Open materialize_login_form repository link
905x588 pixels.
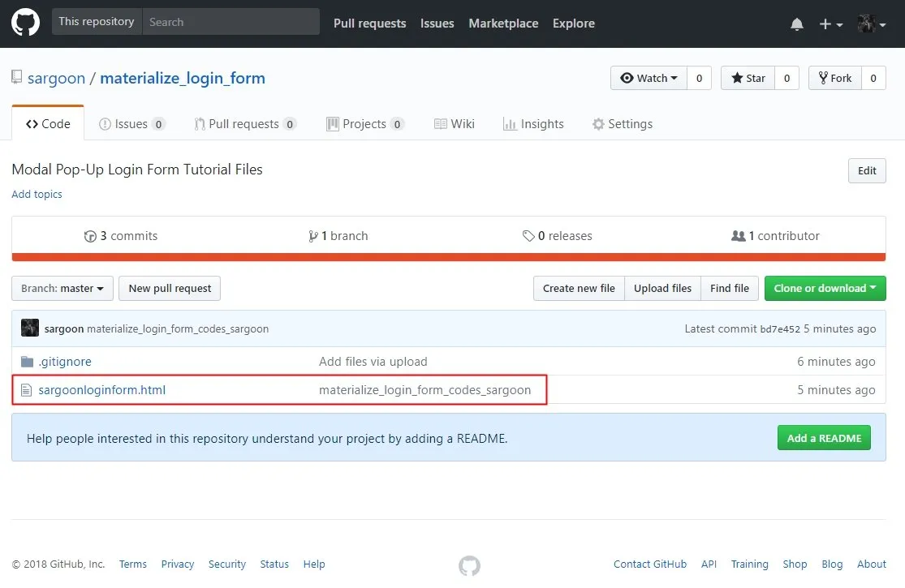(x=183, y=78)
